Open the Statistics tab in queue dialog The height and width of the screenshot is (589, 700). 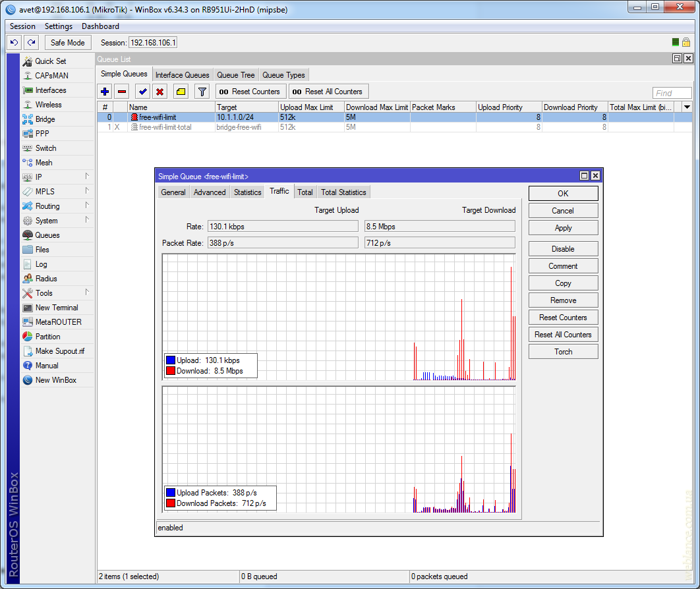click(247, 192)
